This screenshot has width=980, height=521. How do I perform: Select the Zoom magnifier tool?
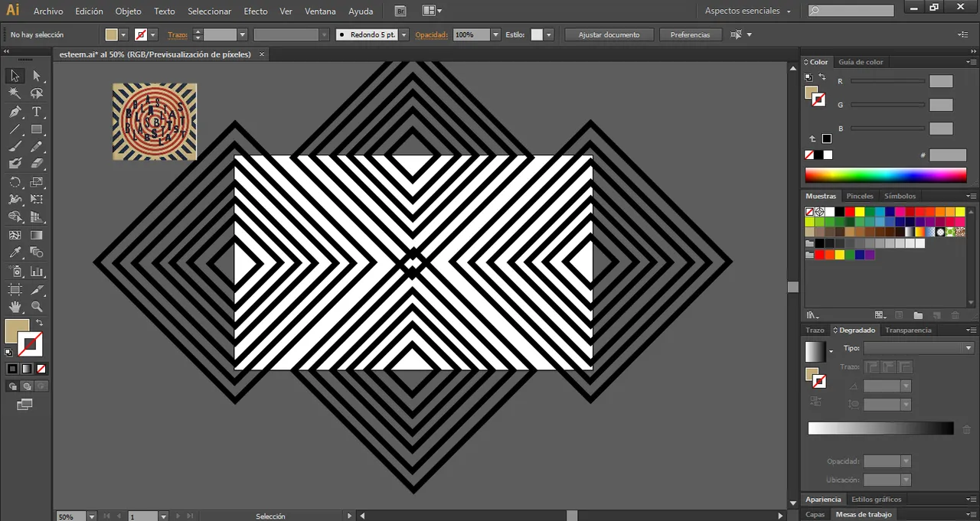(36, 308)
